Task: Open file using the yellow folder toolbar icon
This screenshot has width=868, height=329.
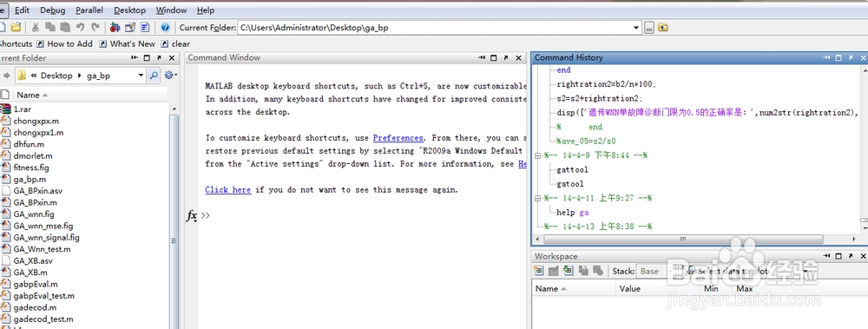Action: 16,27
